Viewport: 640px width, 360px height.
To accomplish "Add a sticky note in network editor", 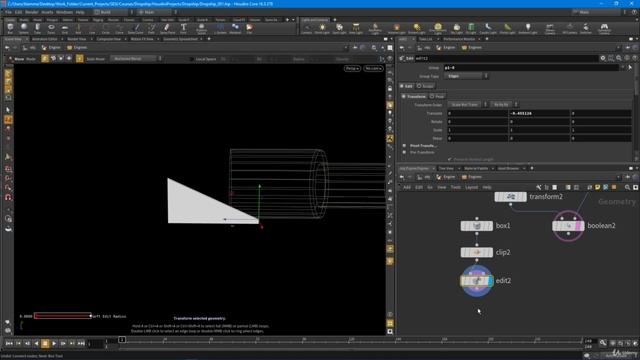I will point(598,187).
